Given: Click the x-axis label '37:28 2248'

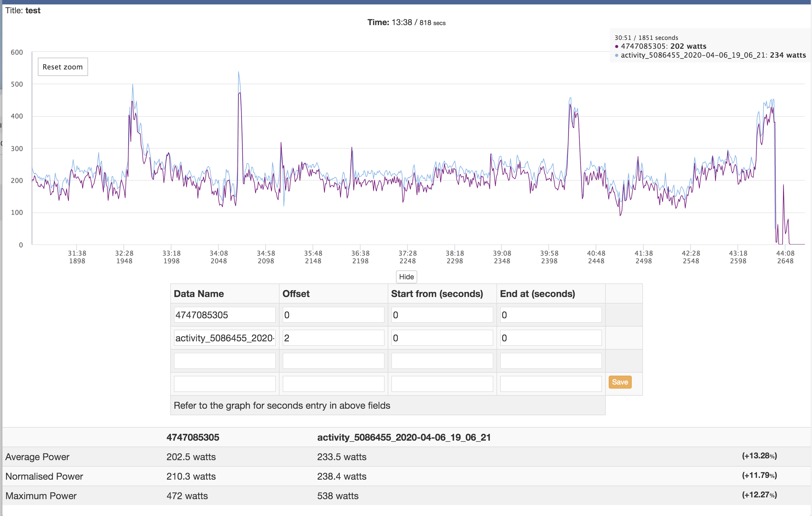Looking at the screenshot, I should click(407, 257).
